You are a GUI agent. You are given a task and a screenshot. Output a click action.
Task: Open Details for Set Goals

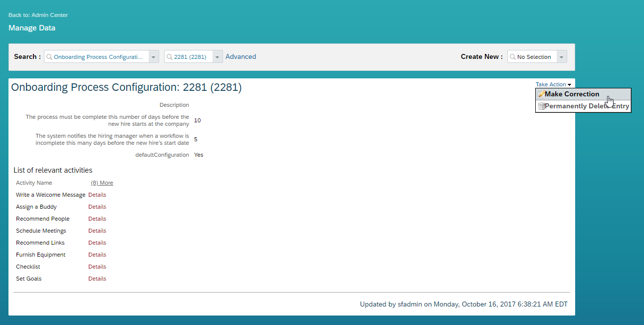(97, 279)
